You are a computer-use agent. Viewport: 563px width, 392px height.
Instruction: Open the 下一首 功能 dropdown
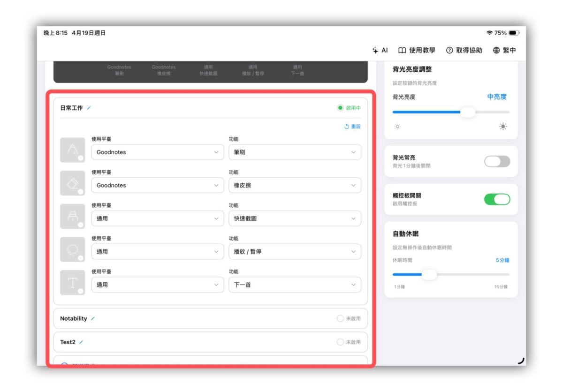[x=295, y=285]
